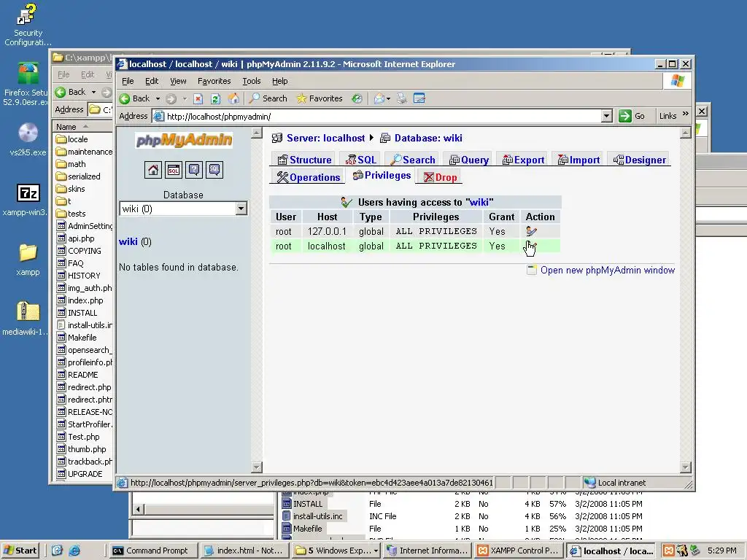This screenshot has height=560, width=747.
Task: Click the Back button in Internet Explorer
Action: [135, 98]
